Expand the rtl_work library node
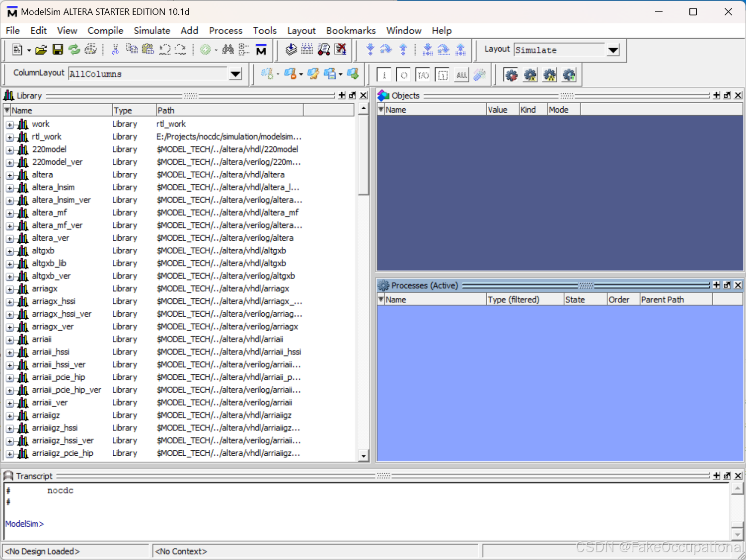This screenshot has height=560, width=746. tap(10, 138)
